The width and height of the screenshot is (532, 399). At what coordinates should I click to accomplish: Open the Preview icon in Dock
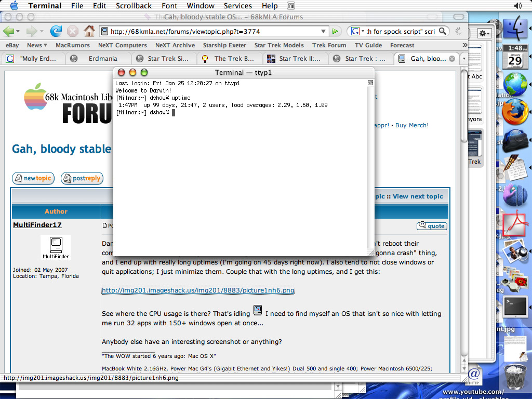[515, 251]
